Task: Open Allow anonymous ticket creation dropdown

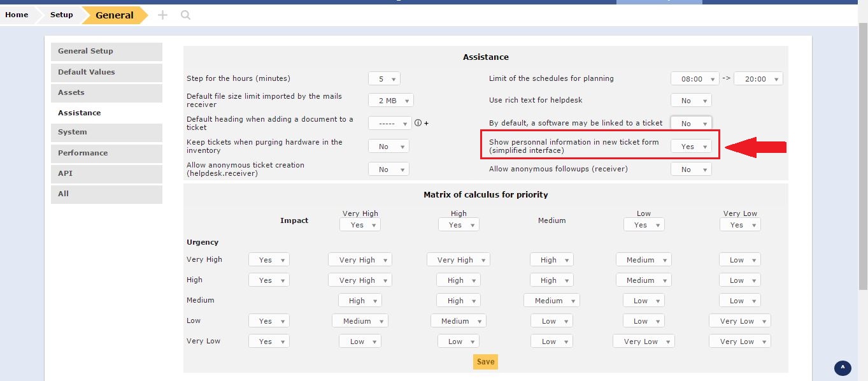Action: tap(388, 169)
